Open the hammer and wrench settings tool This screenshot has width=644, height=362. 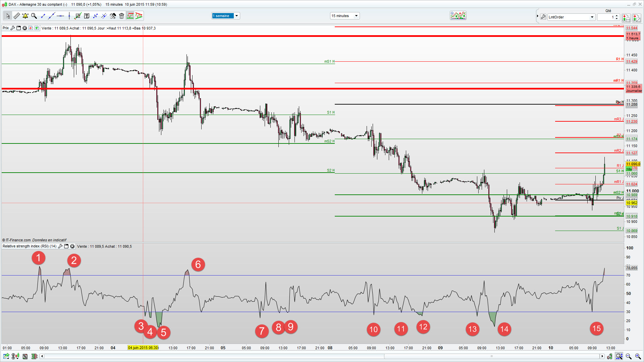113,16
